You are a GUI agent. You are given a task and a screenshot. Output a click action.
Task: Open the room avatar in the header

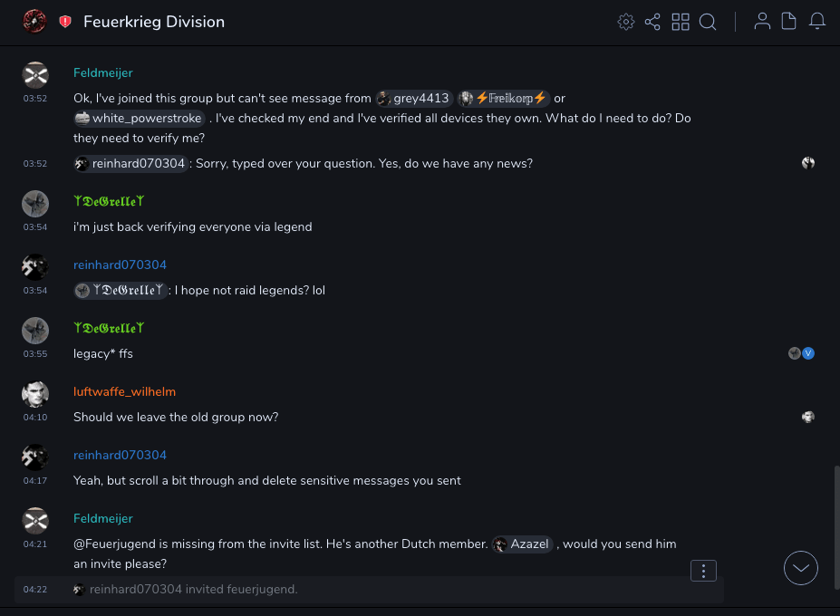point(34,21)
